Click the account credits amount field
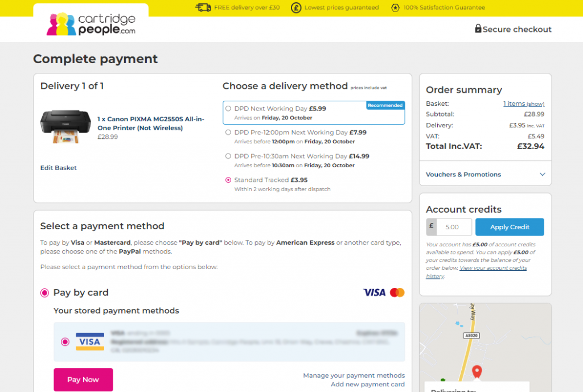 (x=454, y=226)
